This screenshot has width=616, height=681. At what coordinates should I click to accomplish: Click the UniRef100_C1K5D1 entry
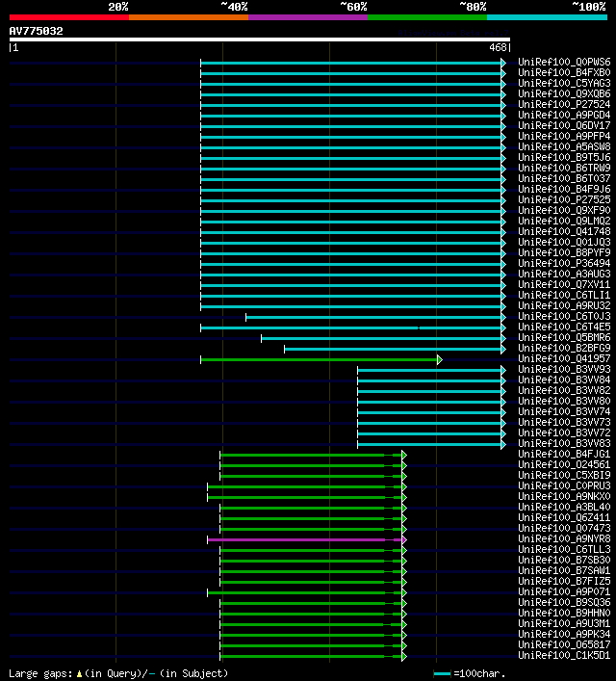564,655
